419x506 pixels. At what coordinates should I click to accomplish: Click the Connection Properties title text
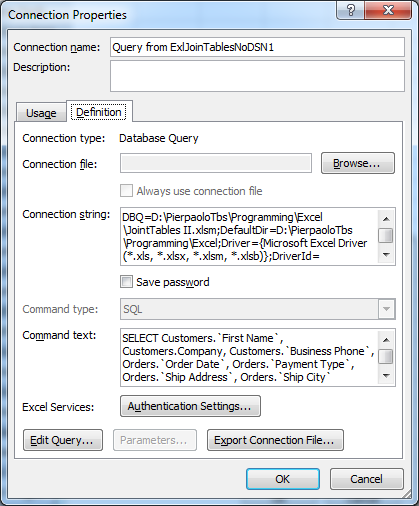67,15
